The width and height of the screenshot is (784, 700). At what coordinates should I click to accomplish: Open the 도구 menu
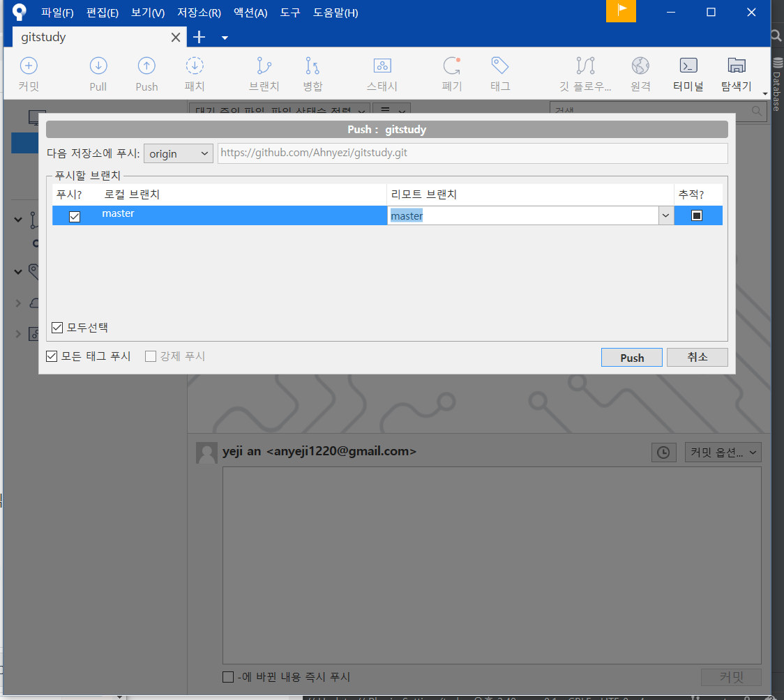tap(290, 13)
